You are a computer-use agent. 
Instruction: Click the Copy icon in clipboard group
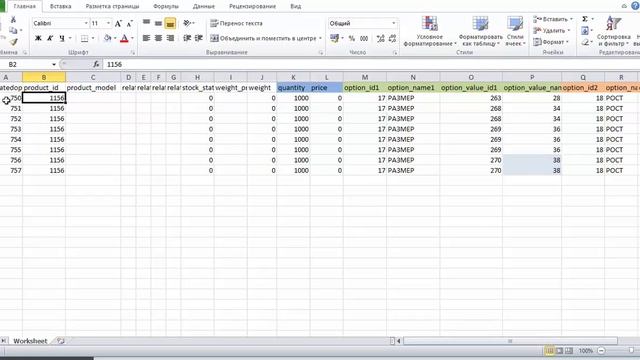(13, 31)
